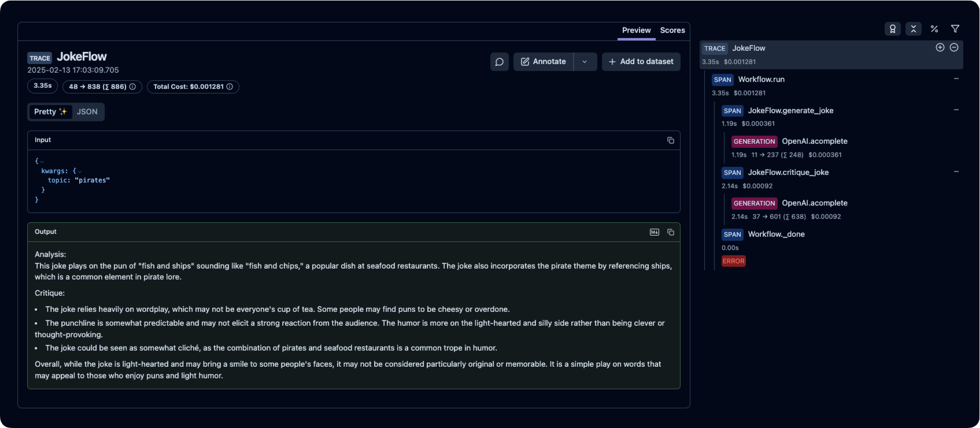Viewport: 980px width, 428px height.
Task: Collapse all via minus circle on JokeFlow row
Action: (x=954, y=47)
